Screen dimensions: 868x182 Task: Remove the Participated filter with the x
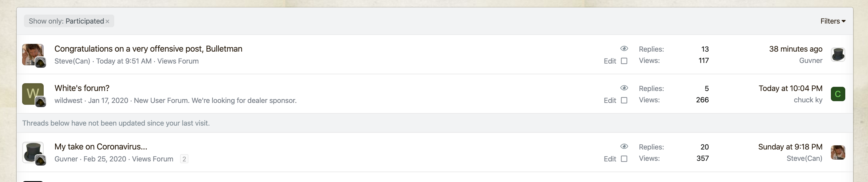(107, 21)
